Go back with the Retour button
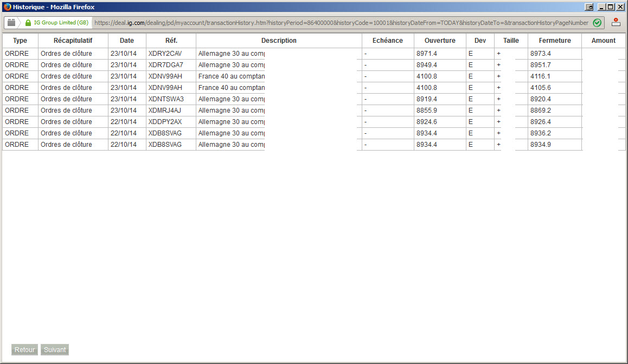 coord(24,349)
